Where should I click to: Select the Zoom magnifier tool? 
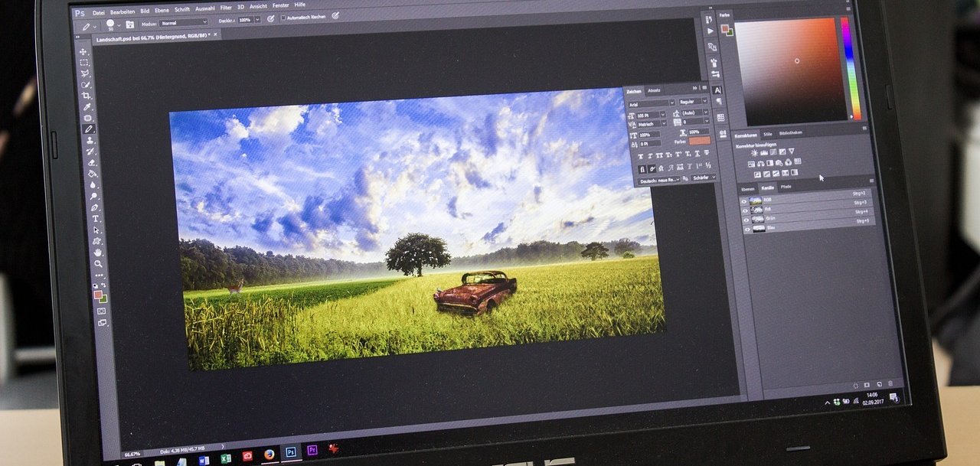[x=98, y=263]
